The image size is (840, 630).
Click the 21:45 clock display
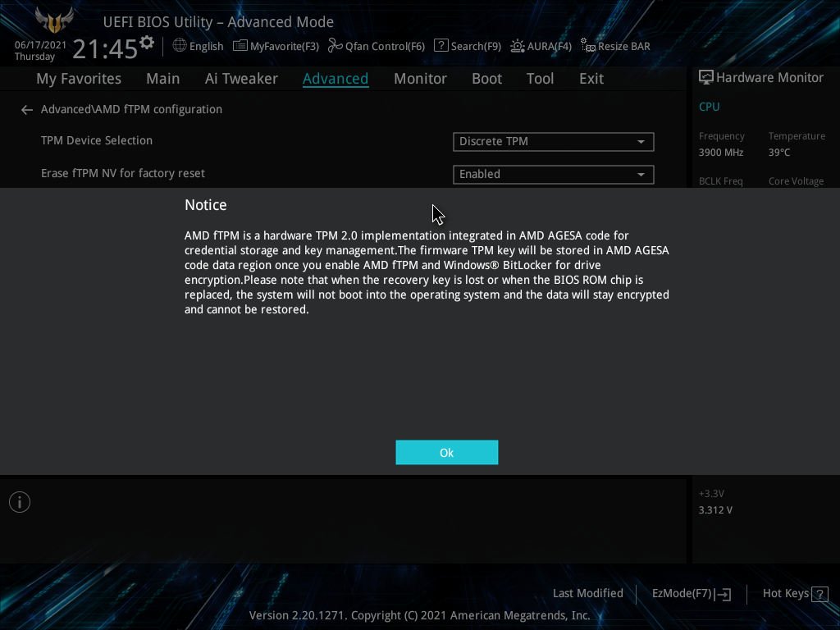tap(105, 48)
